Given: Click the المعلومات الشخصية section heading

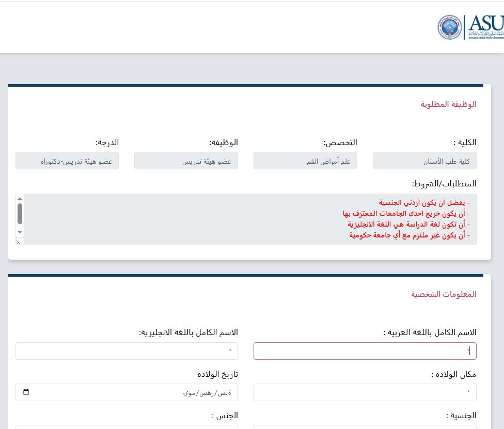Looking at the screenshot, I should [444, 294].
